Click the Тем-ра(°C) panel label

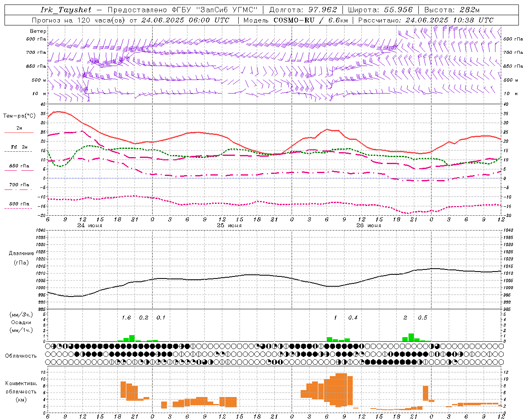(19, 116)
